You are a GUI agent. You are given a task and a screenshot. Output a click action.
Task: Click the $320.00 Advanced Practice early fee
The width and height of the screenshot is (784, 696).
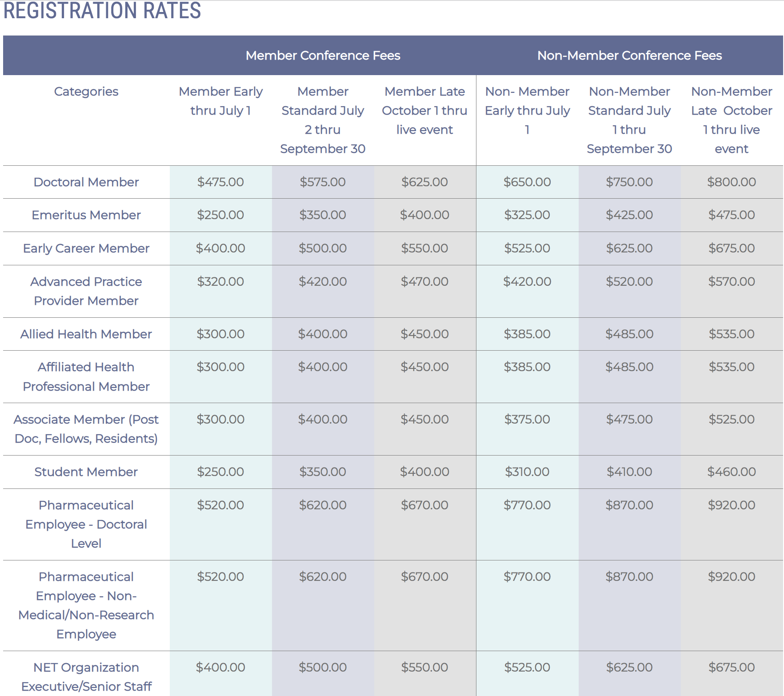(220, 282)
